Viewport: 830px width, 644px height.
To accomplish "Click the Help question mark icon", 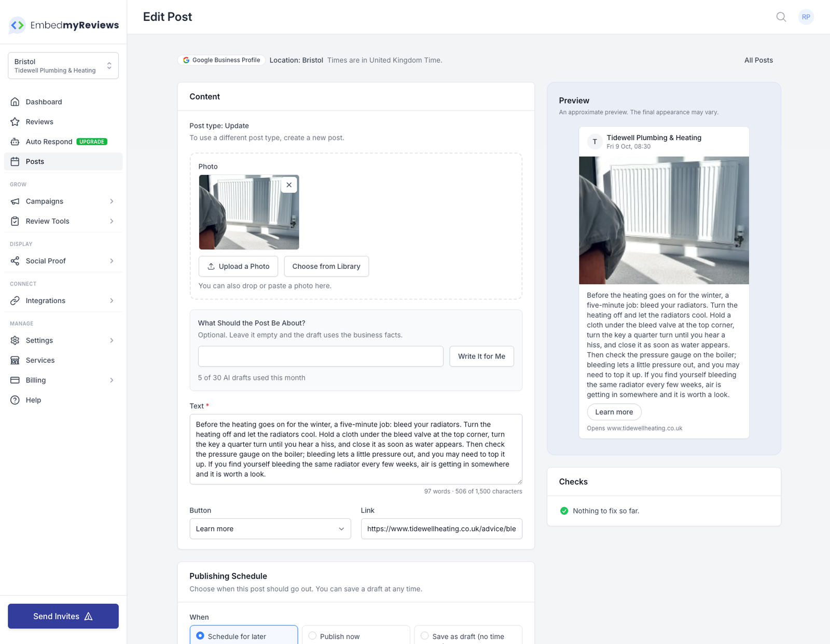I will coord(15,400).
